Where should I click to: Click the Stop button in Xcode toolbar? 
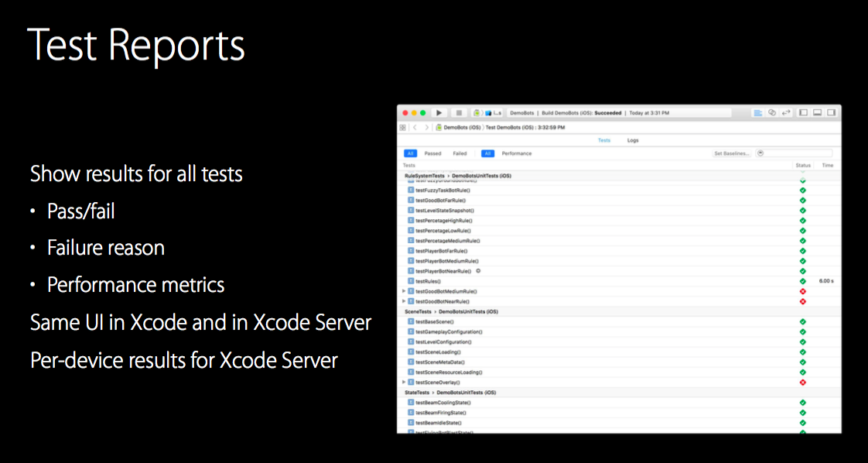point(459,113)
